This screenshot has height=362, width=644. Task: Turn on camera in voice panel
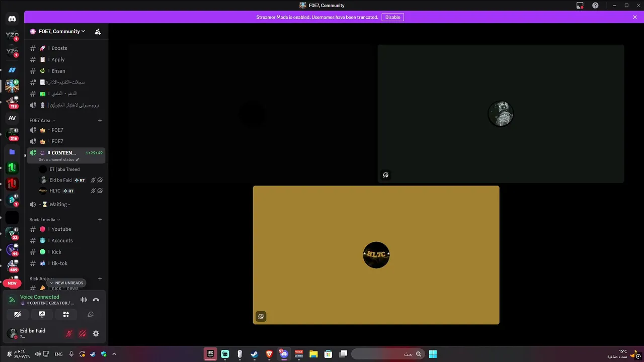pyautogui.click(x=18, y=314)
